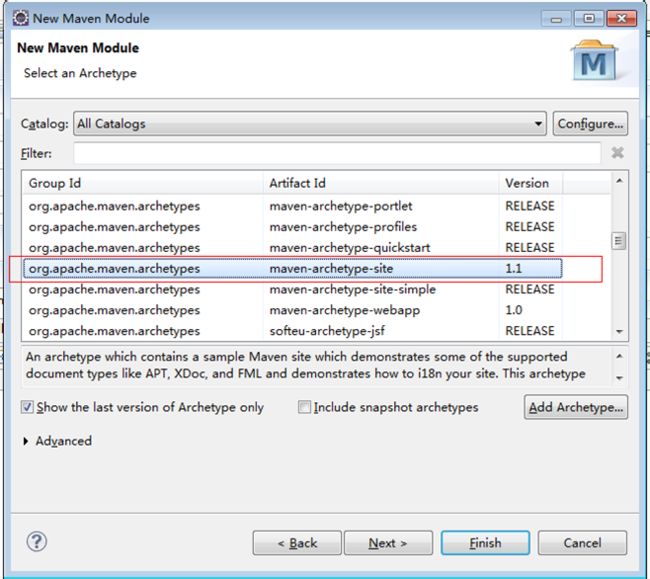650x579 pixels.
Task: Open the help question mark icon
Action: pyautogui.click(x=37, y=541)
